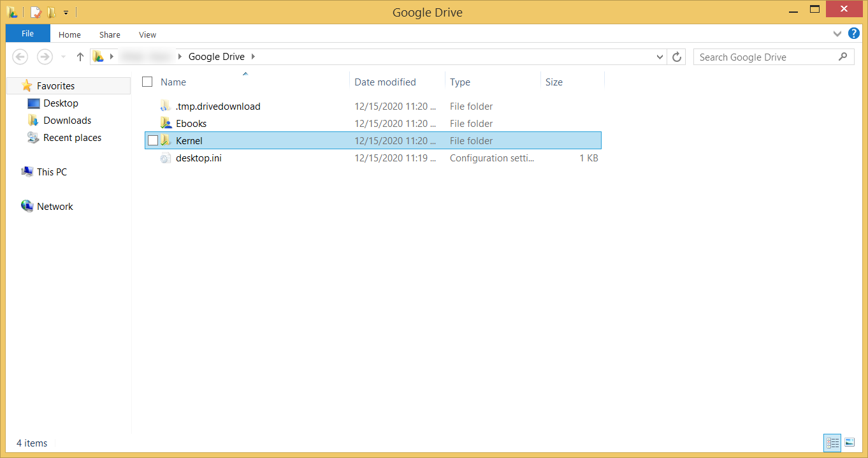Create a new folder via Quick Access toolbar icon
Viewport: 868px width, 458px height.
pyautogui.click(x=50, y=11)
